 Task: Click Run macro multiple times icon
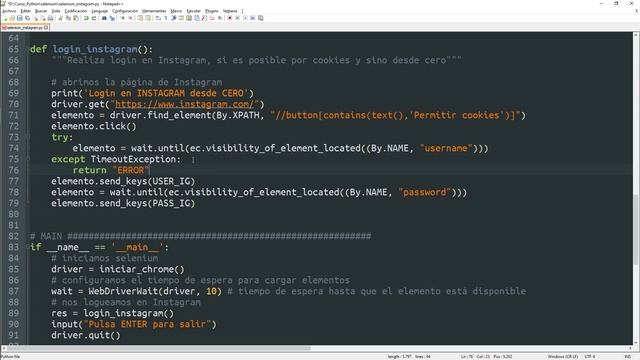253,18
